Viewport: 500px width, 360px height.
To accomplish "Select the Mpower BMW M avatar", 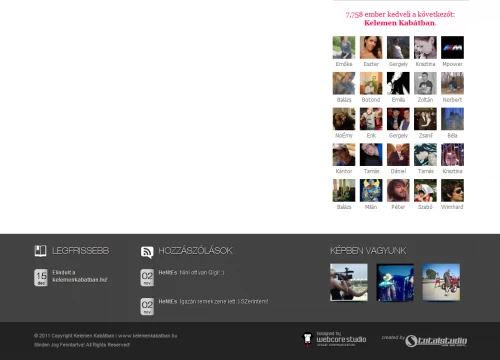I will point(452,48).
